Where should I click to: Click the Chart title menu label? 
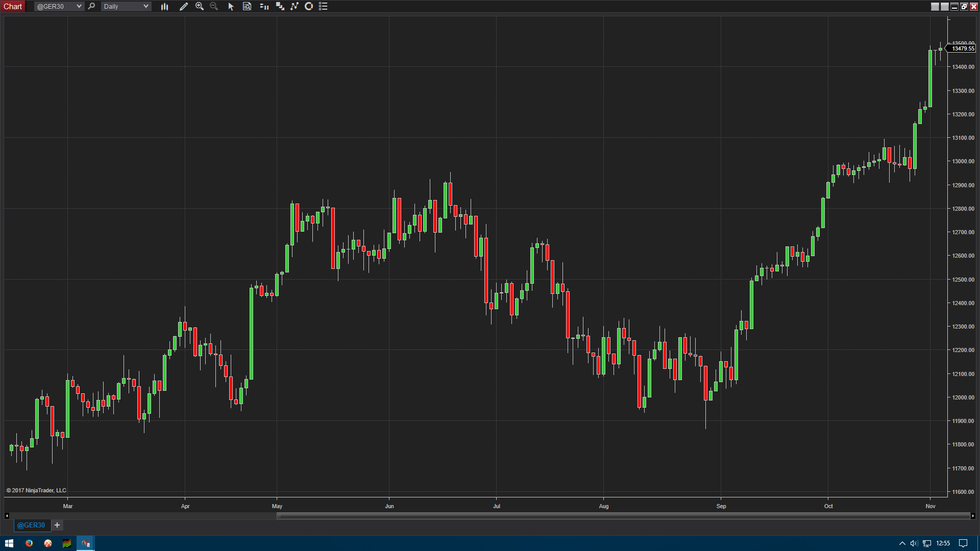13,7
